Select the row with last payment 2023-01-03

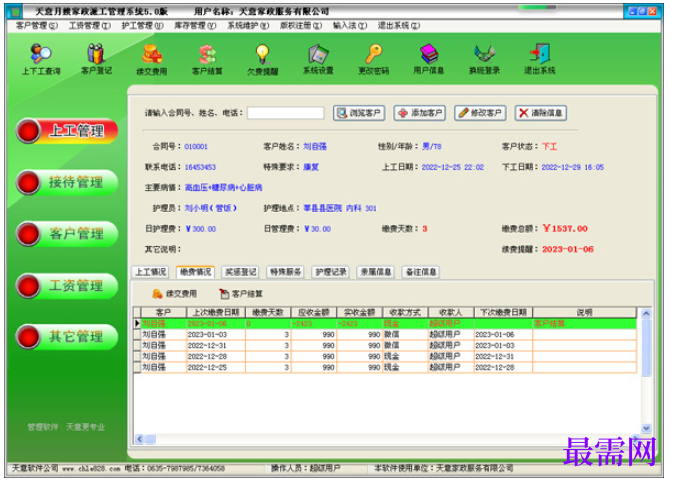385,334
